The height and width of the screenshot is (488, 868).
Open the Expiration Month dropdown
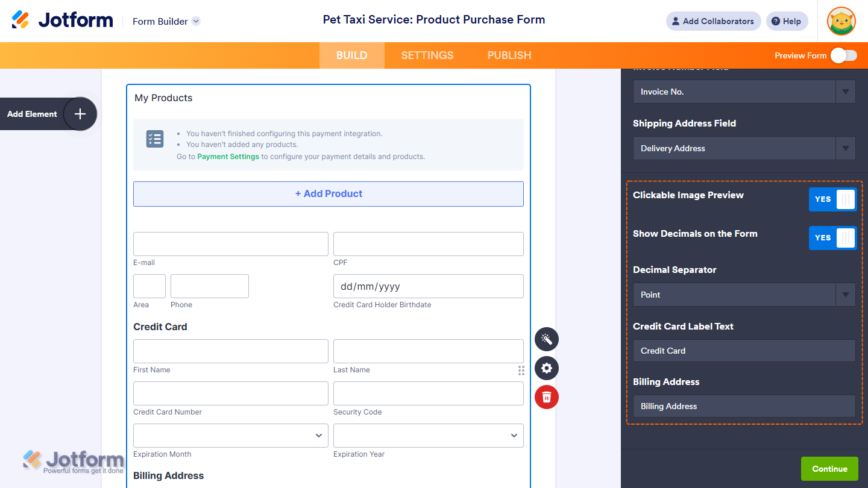(x=231, y=436)
